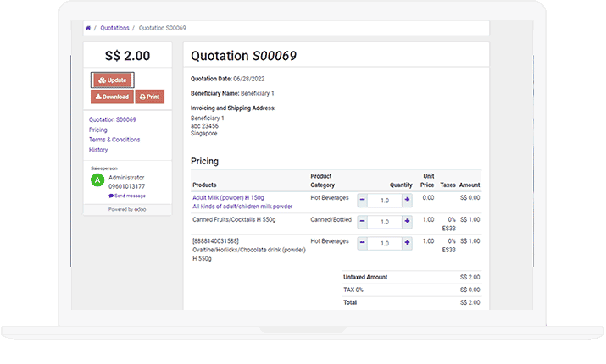Select the History sidebar link
Viewport: 606px width, 364px height.
click(98, 150)
